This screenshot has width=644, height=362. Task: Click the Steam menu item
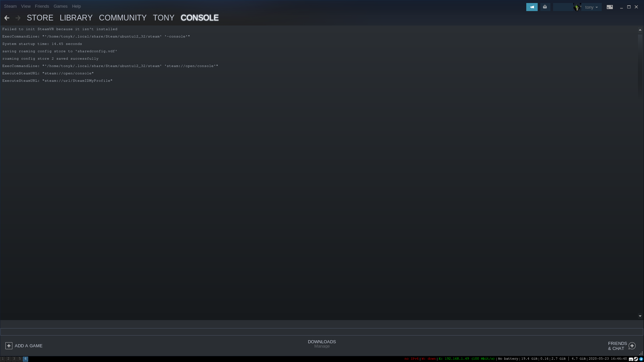pyautogui.click(x=10, y=6)
